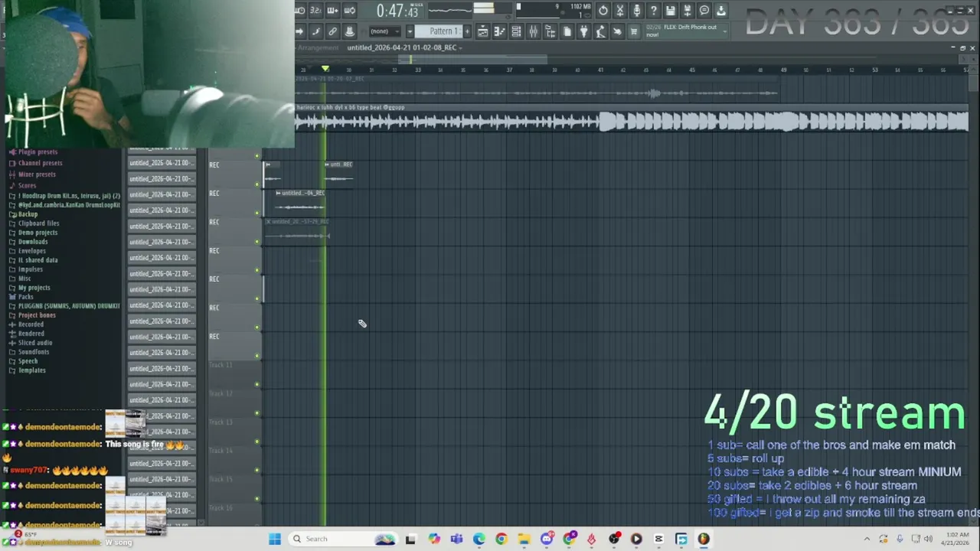The width and height of the screenshot is (980, 551).
Task: Add new pattern with plus button
Action: (467, 31)
